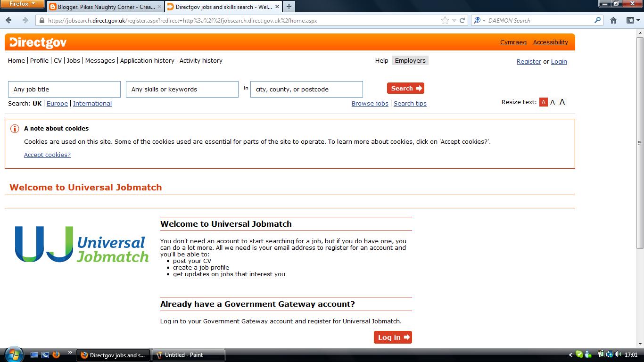Open Application history in the navigation
Screen dimensions: 644x362
pyautogui.click(x=147, y=60)
